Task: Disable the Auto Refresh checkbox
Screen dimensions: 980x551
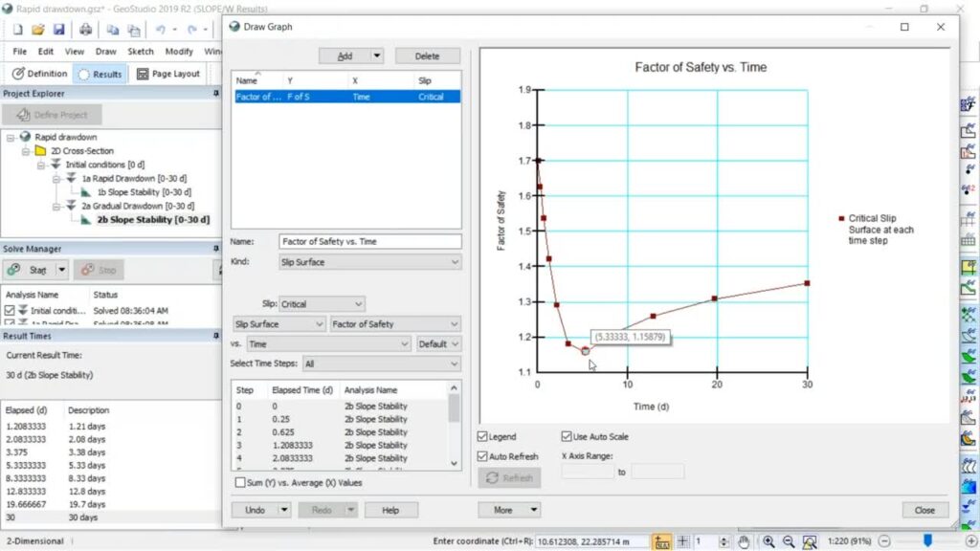Action: click(482, 456)
